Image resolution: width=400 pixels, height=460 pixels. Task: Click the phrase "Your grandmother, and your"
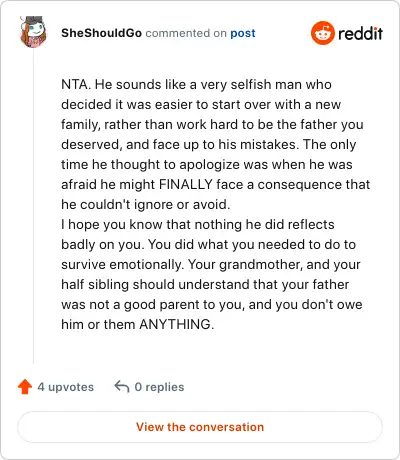coord(274,264)
